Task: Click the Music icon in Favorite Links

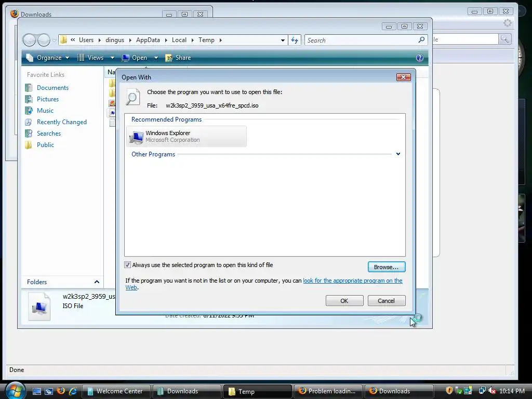Action: pos(29,111)
